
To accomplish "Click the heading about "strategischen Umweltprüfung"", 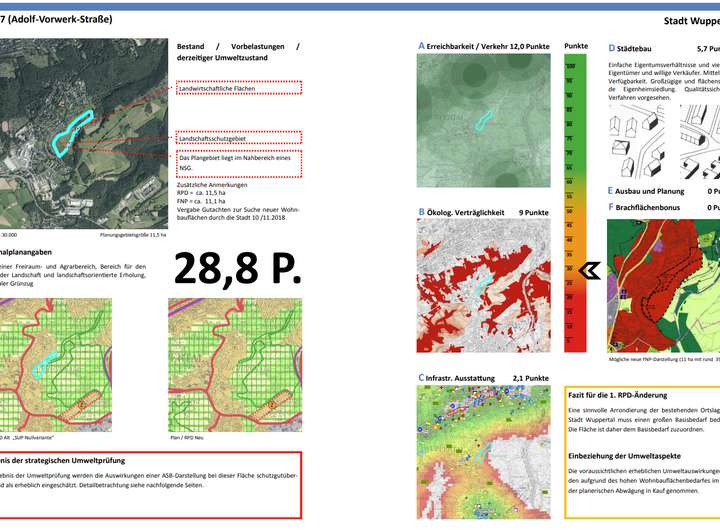I will [x=62, y=460].
